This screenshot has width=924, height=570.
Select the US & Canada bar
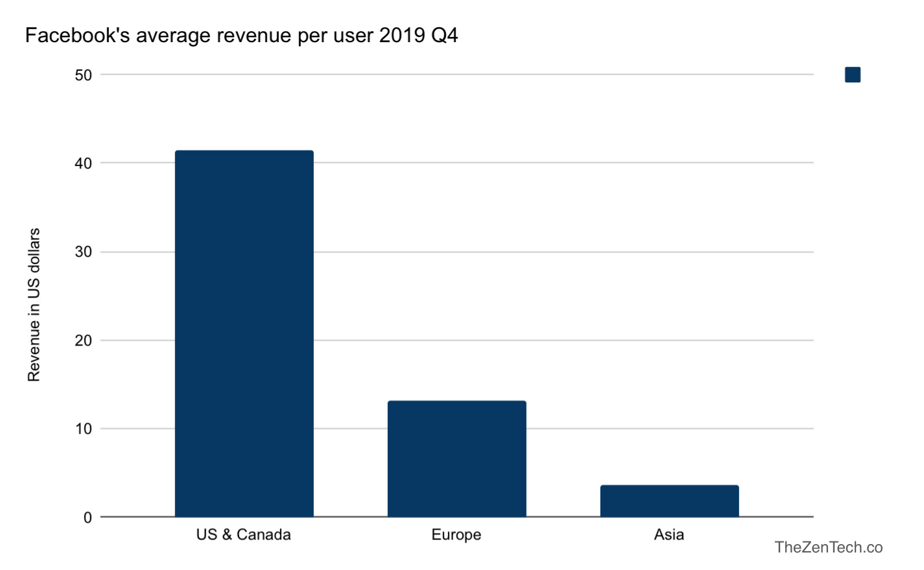point(244,333)
